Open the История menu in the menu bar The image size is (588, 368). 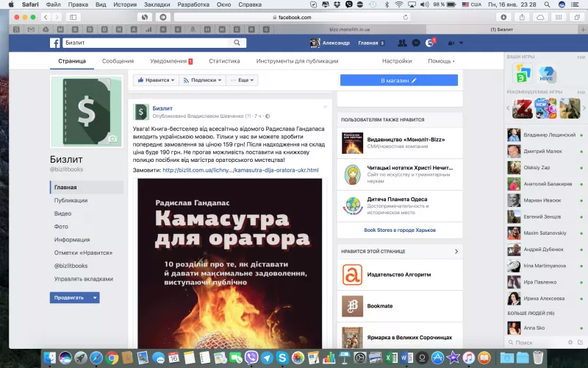(125, 4)
